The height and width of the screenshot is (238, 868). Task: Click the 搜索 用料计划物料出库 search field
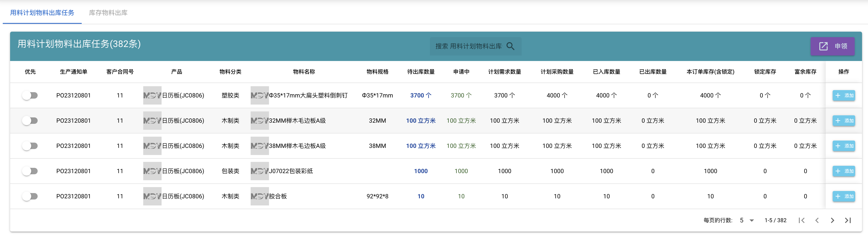click(476, 46)
